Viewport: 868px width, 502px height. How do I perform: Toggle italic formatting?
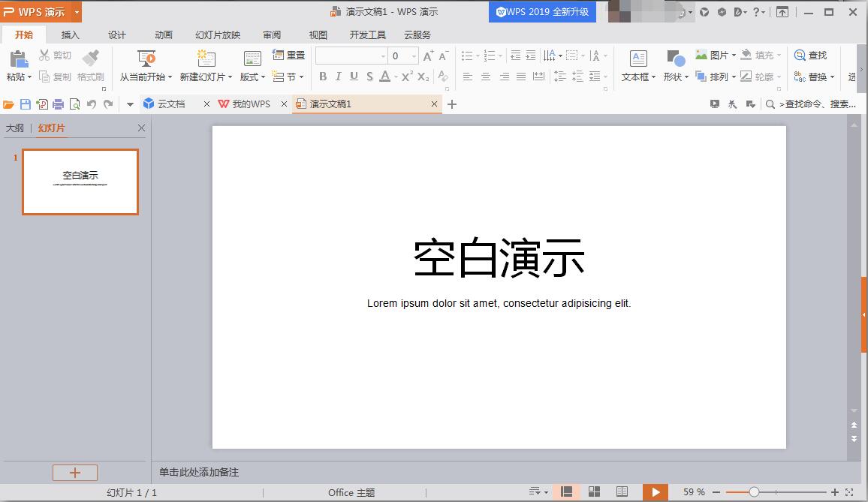(338, 77)
